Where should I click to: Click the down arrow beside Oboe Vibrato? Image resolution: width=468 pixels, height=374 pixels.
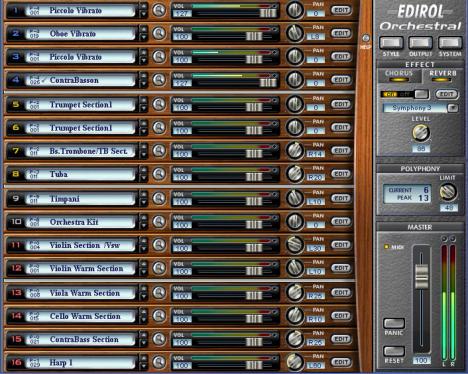point(144,37)
